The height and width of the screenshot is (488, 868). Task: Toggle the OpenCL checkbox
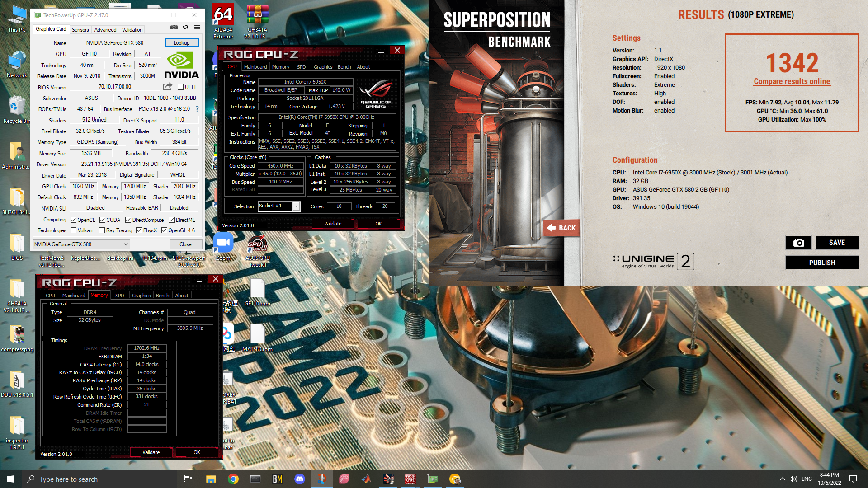point(73,220)
